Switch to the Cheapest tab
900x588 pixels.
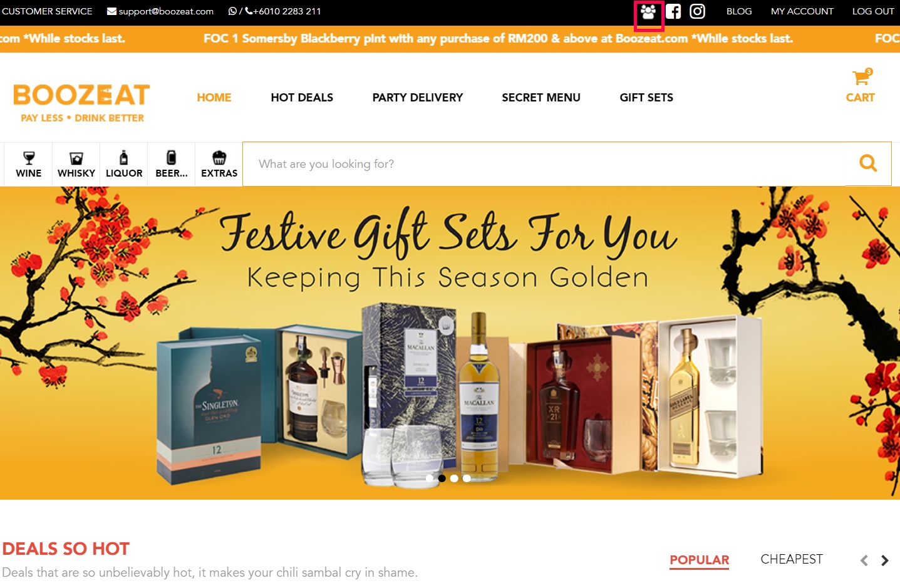[x=792, y=559]
